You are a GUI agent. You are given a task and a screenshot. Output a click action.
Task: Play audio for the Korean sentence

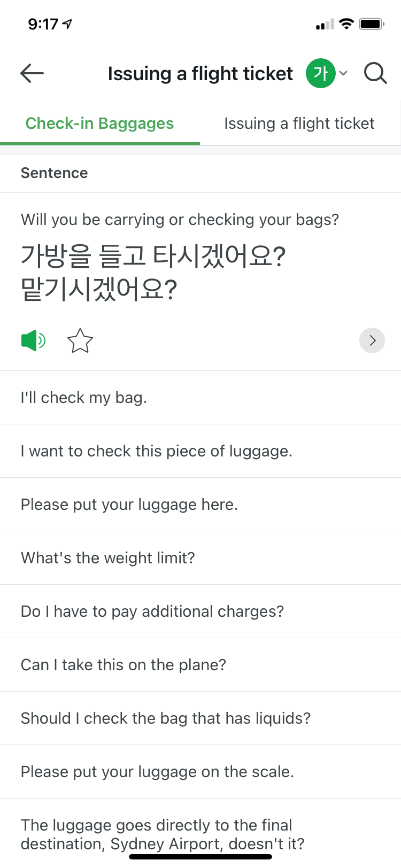click(x=33, y=340)
